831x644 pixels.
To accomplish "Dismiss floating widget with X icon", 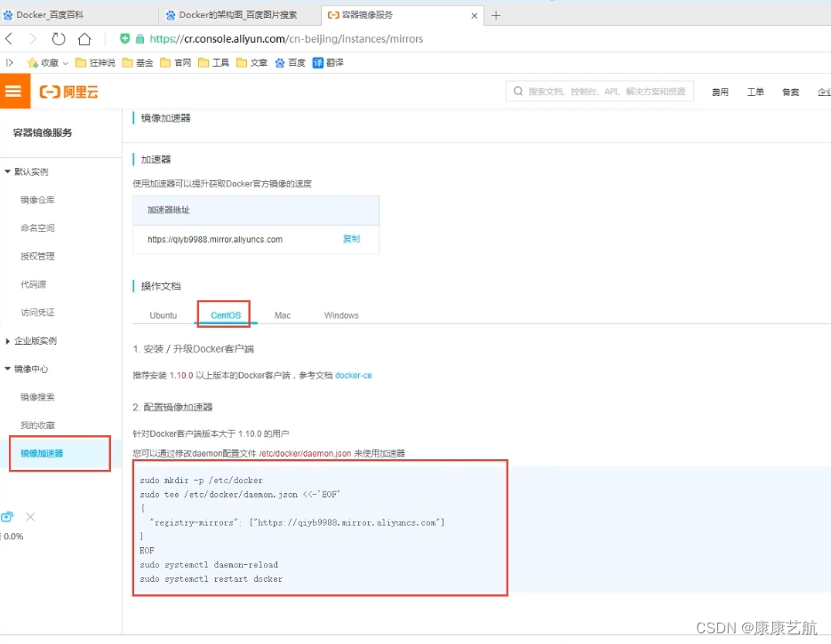I will point(30,517).
